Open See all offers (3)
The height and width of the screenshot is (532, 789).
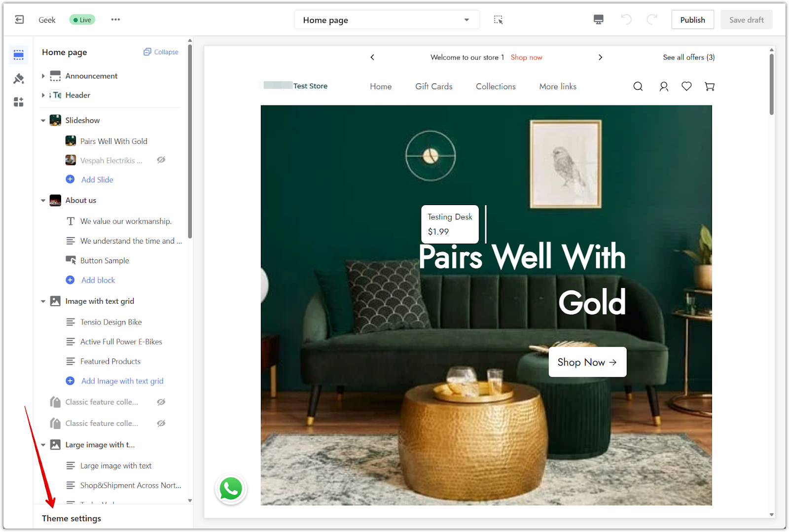pos(688,57)
